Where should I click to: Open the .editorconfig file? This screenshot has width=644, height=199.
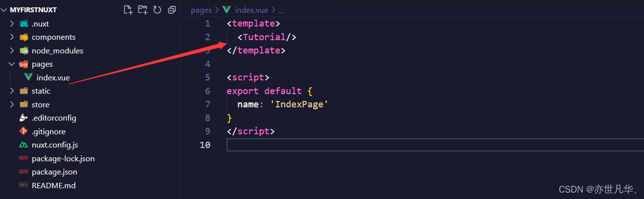point(54,118)
